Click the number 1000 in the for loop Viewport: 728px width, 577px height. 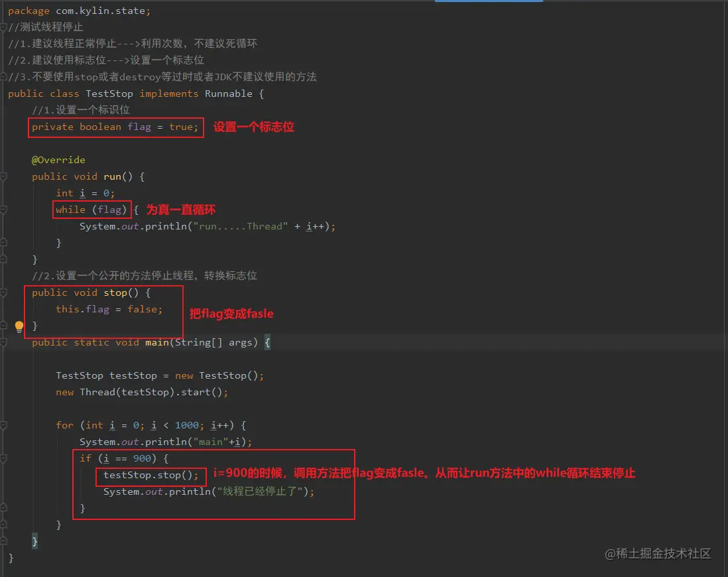point(187,425)
